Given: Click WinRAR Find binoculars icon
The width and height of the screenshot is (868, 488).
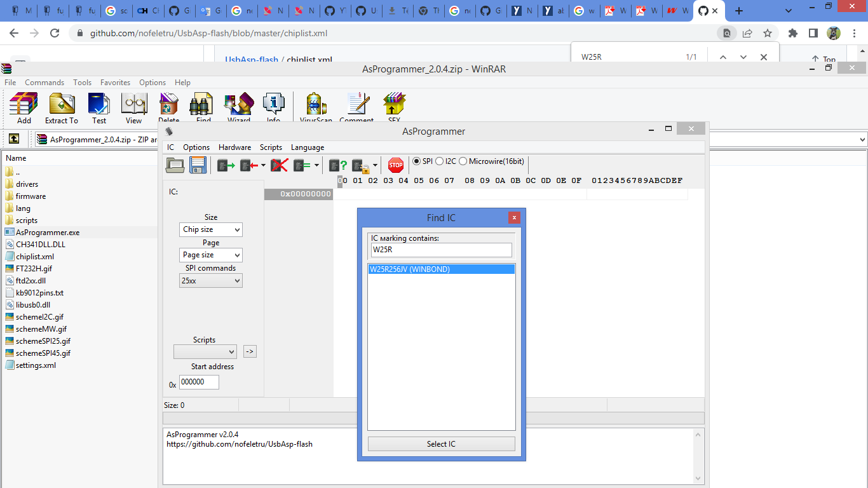Looking at the screenshot, I should point(203,107).
